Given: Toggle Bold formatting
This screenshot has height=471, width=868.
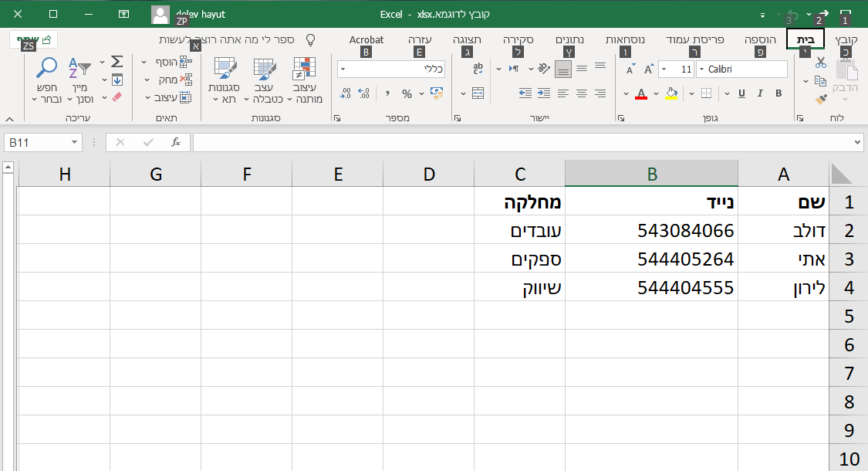Looking at the screenshot, I should pos(778,93).
